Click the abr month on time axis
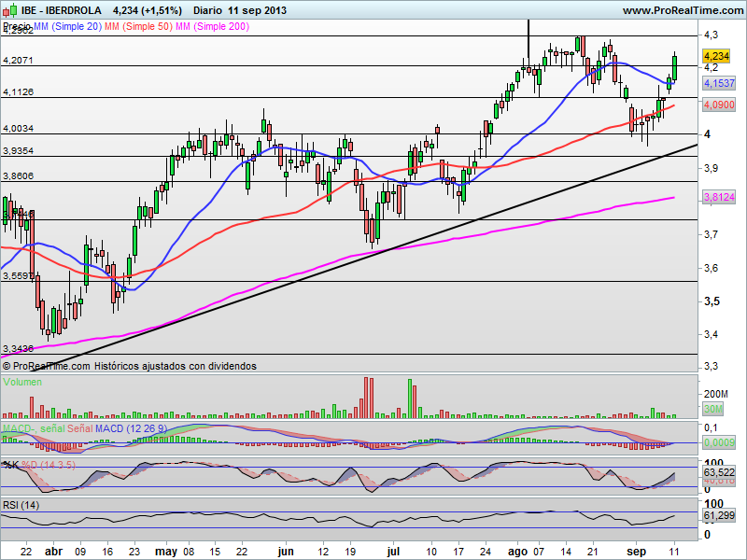The height and width of the screenshot is (560, 747). [53, 552]
